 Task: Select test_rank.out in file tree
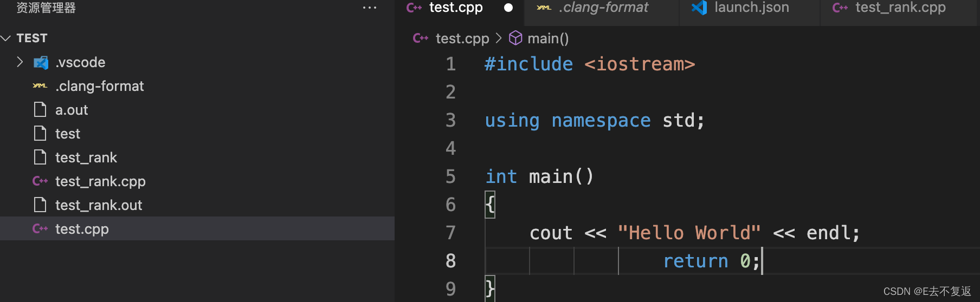tap(99, 205)
